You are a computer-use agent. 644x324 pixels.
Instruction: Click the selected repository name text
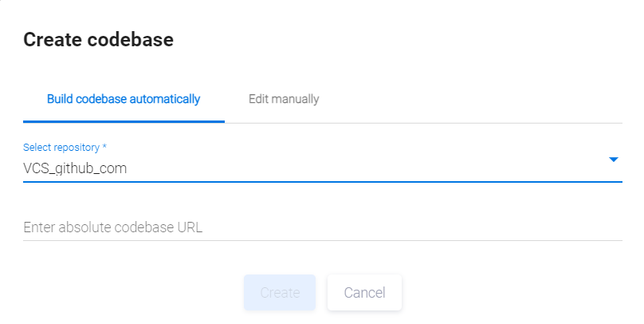click(75, 168)
